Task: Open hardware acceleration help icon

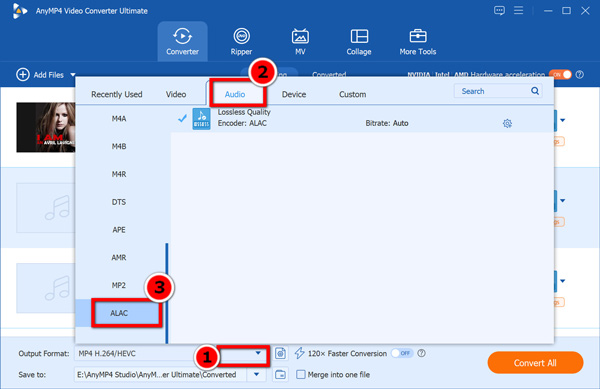Action: tap(580, 75)
